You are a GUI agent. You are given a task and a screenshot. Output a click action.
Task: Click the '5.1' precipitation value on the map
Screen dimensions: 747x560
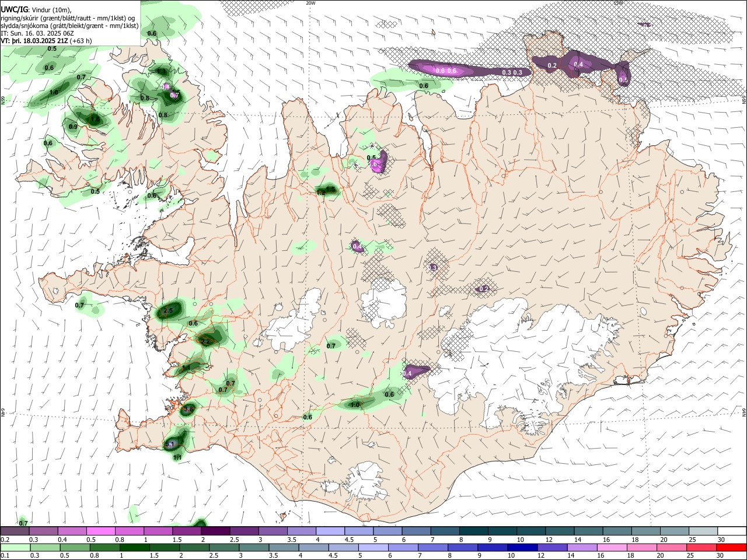(170, 444)
